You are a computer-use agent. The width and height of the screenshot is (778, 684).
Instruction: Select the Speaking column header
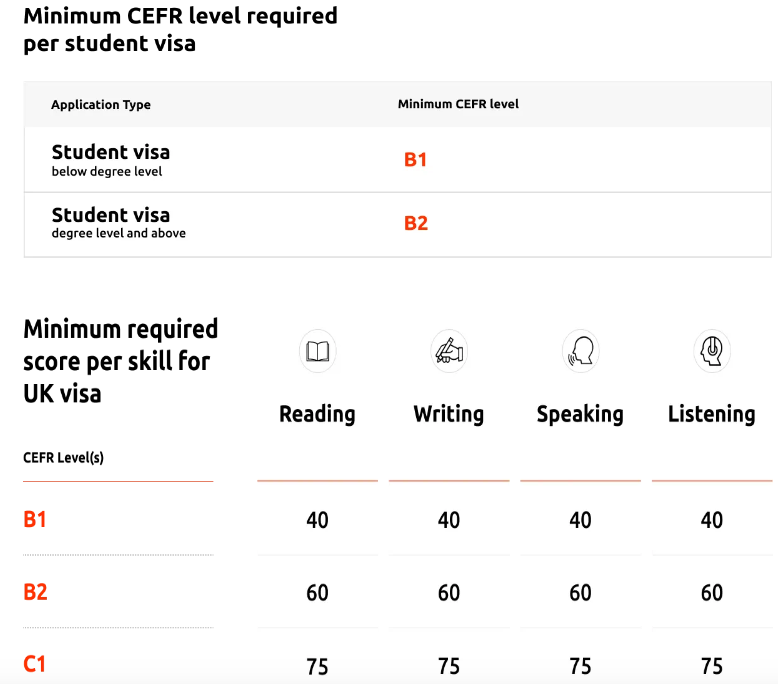point(580,414)
